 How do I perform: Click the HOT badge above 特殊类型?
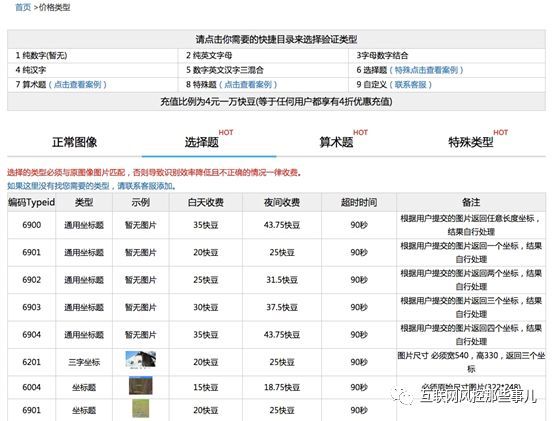click(x=500, y=132)
